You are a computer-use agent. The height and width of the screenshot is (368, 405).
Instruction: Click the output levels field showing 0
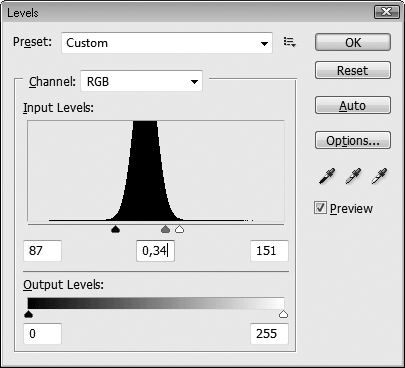click(42, 333)
